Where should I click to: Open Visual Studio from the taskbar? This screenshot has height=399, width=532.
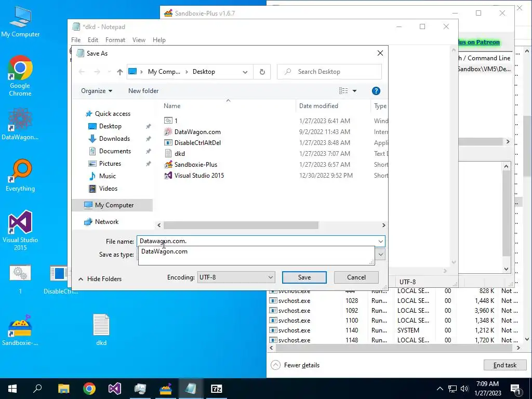coord(115,389)
